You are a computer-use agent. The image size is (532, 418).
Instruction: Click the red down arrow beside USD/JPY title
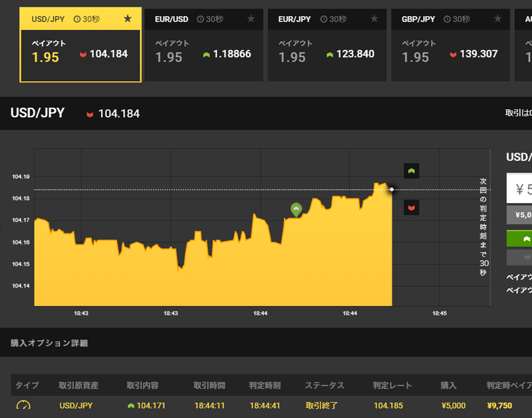click(90, 114)
